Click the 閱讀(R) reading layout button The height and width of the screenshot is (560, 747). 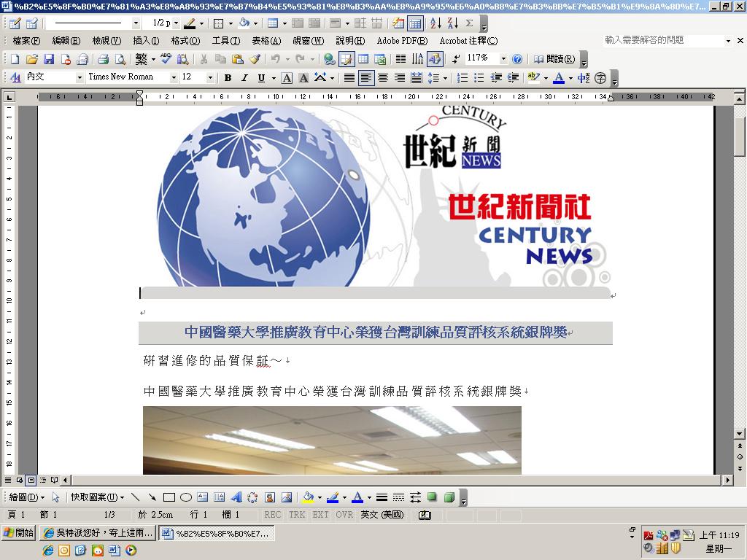click(x=554, y=59)
